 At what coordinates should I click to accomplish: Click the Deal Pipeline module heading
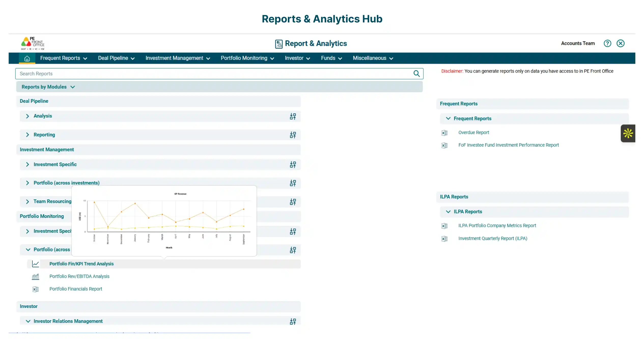34,101
